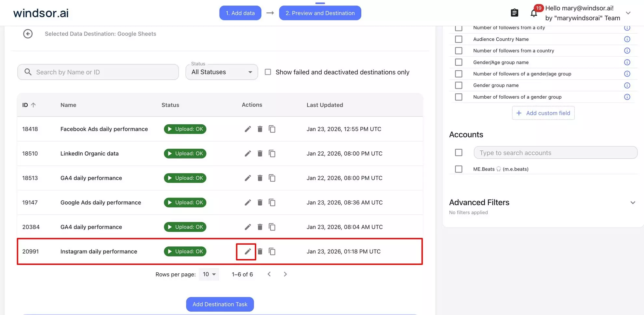
Task: Duplicate the Facebook Ads daily performance task
Action: click(272, 129)
